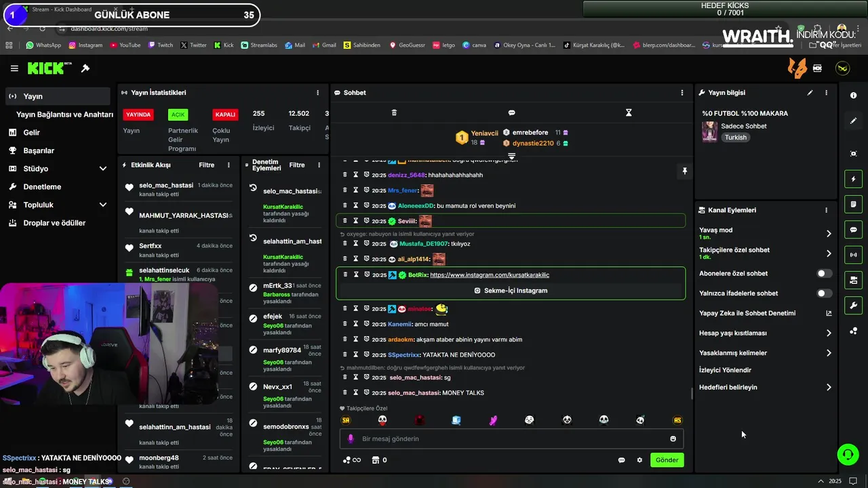Go to Gelir section
The image size is (868, 488).
click(31, 133)
